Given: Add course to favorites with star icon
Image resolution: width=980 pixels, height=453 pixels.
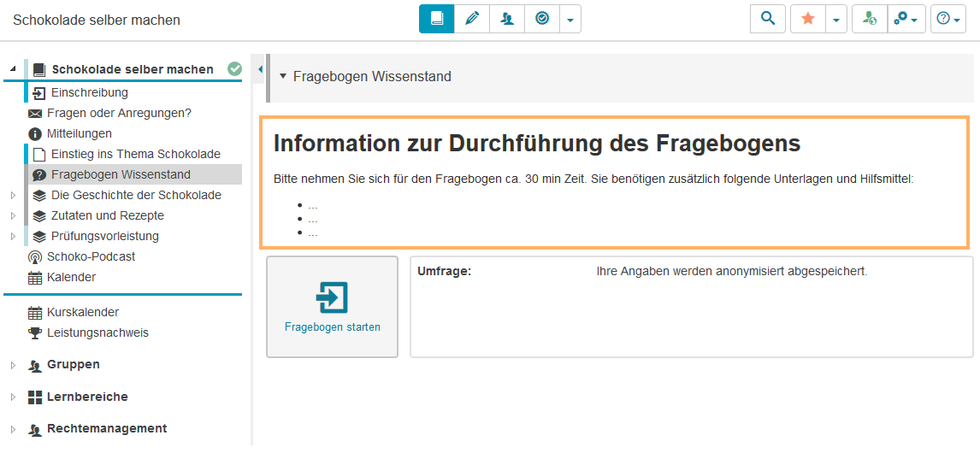Looking at the screenshot, I should tap(807, 19).
